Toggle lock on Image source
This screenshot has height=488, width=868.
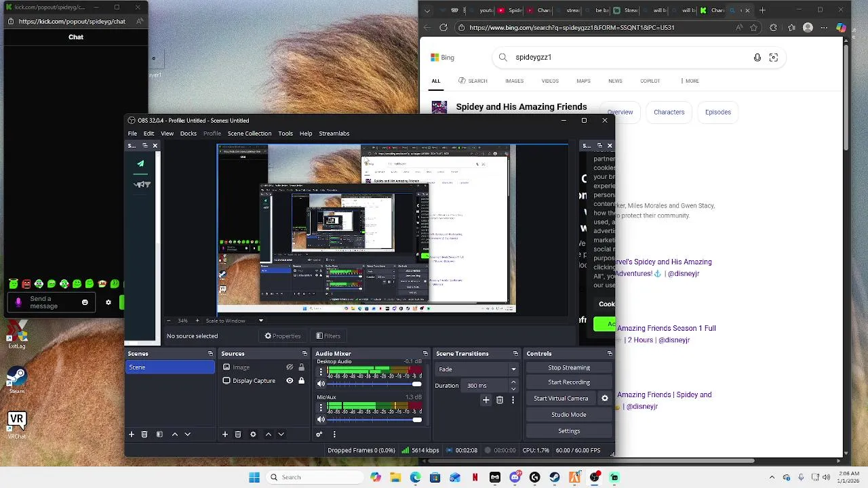pos(302,367)
